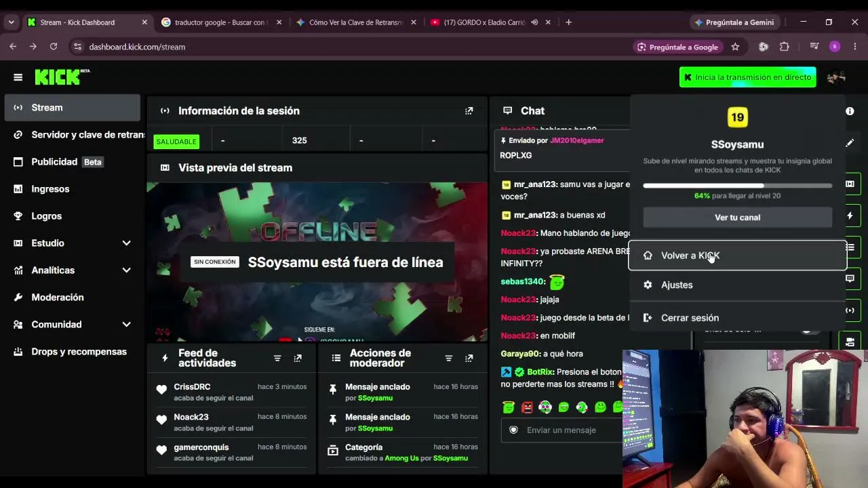Open the Chrome tab search dropdown

click(x=11, y=22)
